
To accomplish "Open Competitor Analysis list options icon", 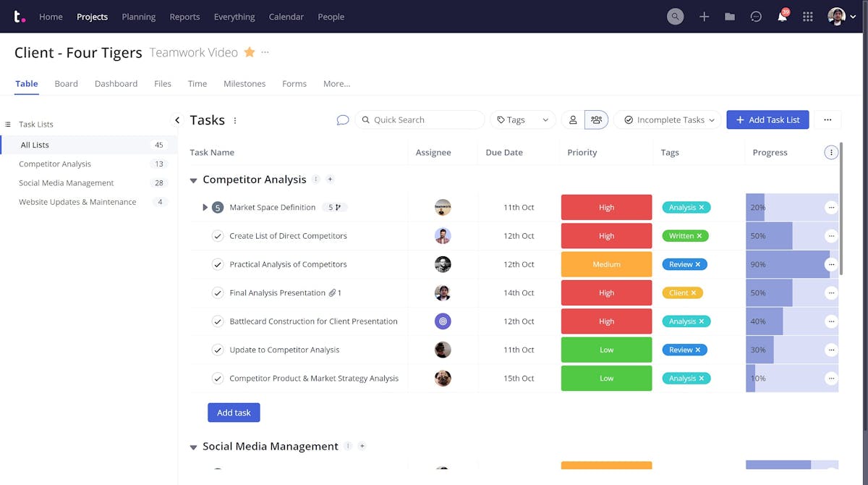I will [316, 179].
